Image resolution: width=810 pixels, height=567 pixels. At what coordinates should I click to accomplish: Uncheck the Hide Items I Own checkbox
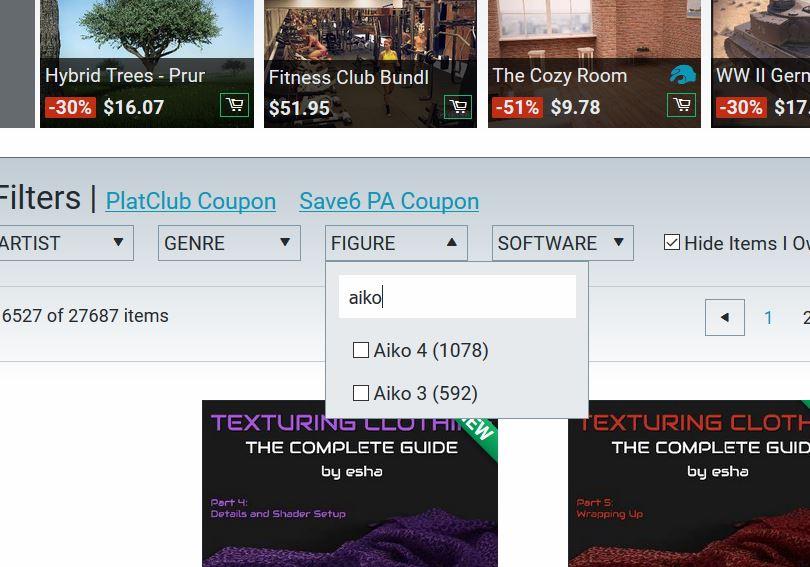click(x=672, y=242)
